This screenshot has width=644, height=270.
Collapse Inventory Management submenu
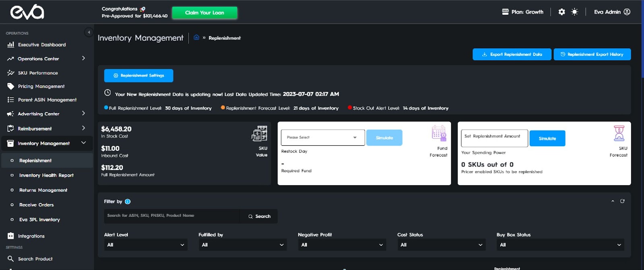click(x=84, y=143)
